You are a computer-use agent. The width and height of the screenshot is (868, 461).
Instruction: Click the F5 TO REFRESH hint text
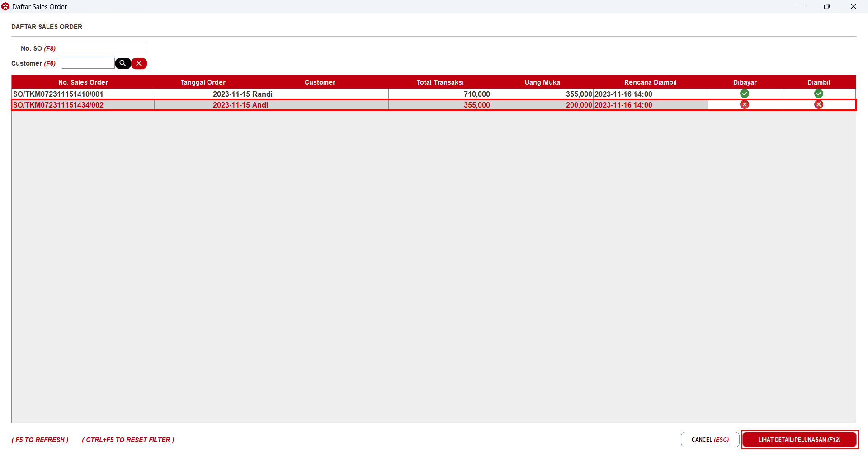(x=40, y=440)
